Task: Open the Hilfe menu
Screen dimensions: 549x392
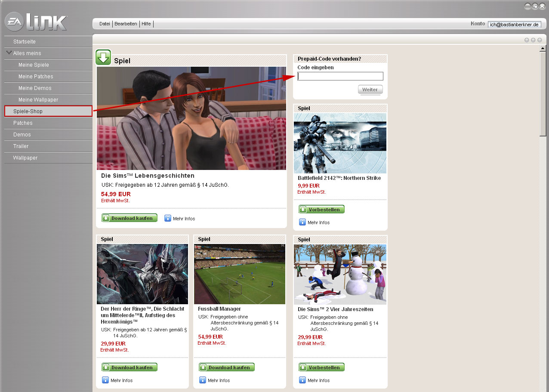Action: 146,24
